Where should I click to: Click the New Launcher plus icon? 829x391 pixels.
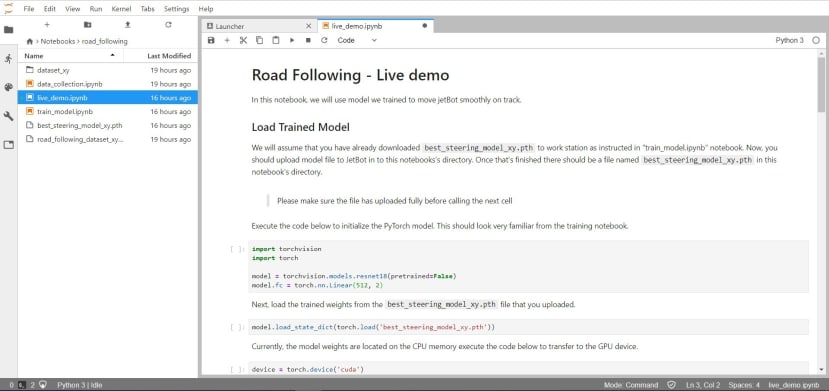pos(47,25)
